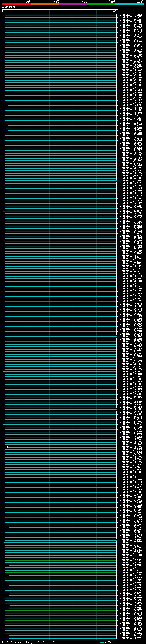
Task: Click the cyan alignment bar for A8IZK3
Action: pos(61,15)
